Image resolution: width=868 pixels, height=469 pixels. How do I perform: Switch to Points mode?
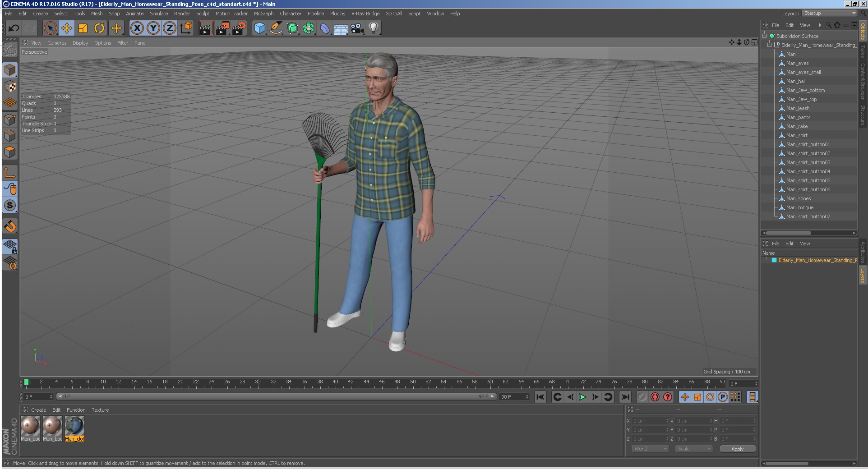pyautogui.click(x=10, y=120)
